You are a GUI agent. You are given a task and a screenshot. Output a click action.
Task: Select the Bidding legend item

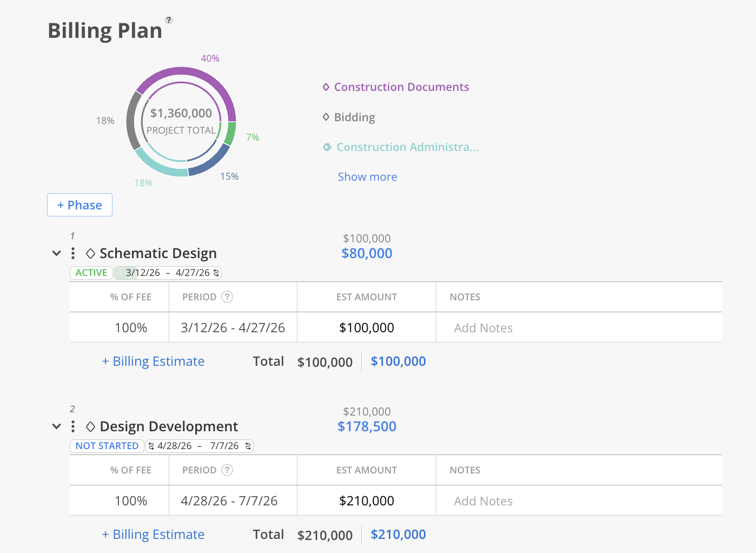[x=354, y=117]
